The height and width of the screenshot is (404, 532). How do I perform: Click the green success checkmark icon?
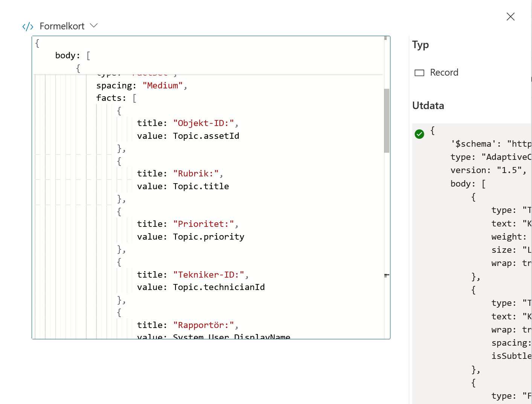(x=419, y=134)
